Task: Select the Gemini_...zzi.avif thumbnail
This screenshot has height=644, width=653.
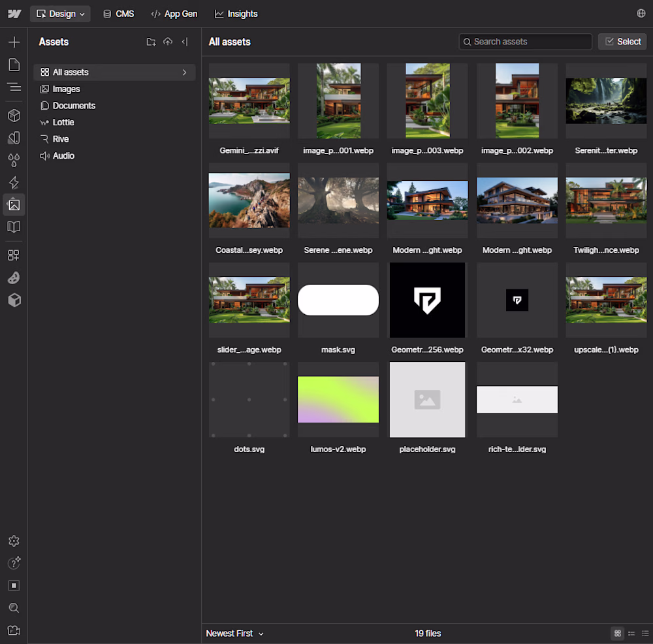Action: 249,101
